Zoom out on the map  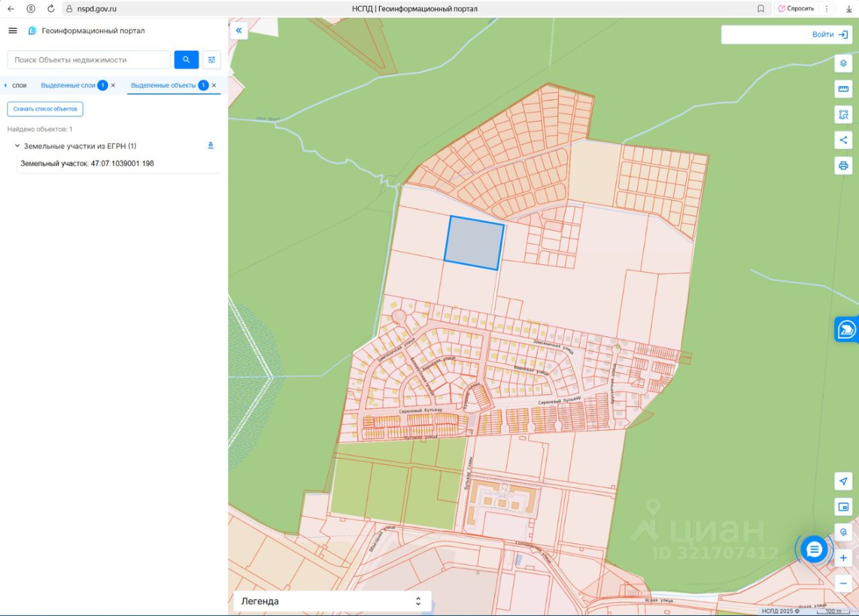[x=843, y=583]
